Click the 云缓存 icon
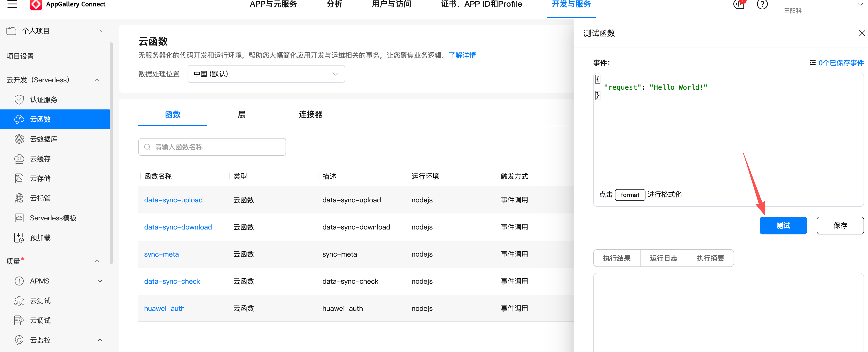Viewport: 868px width, 352px height. point(19,158)
